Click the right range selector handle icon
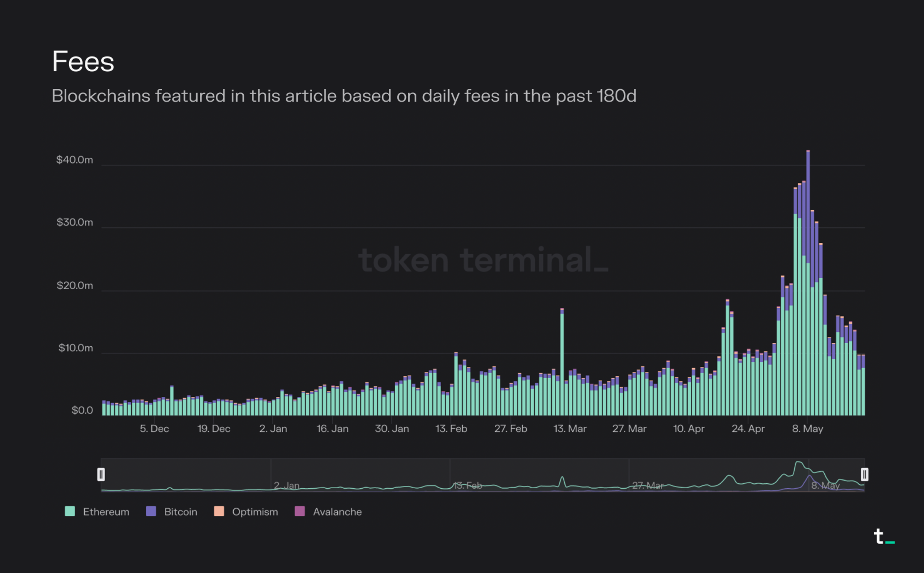This screenshot has height=573, width=924. (x=865, y=475)
